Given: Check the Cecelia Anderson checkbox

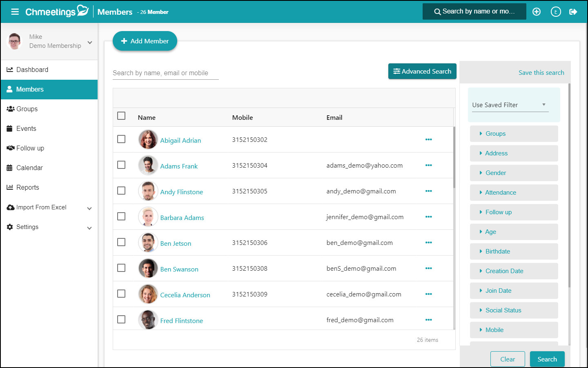Looking at the screenshot, I should pos(121,294).
